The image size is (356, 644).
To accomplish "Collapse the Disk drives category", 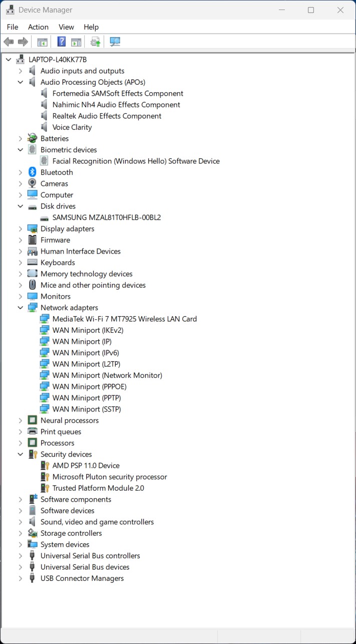I will pos(21,206).
